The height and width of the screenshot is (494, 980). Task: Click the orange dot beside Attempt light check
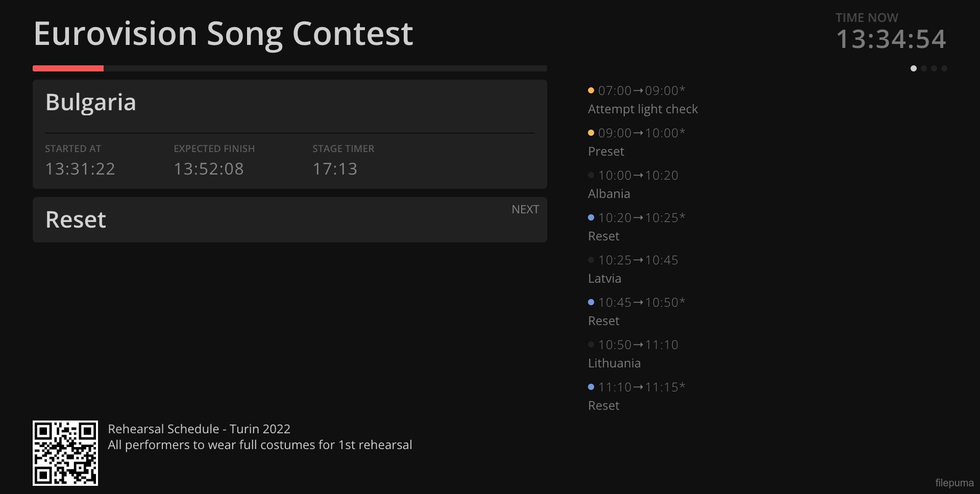(x=591, y=90)
